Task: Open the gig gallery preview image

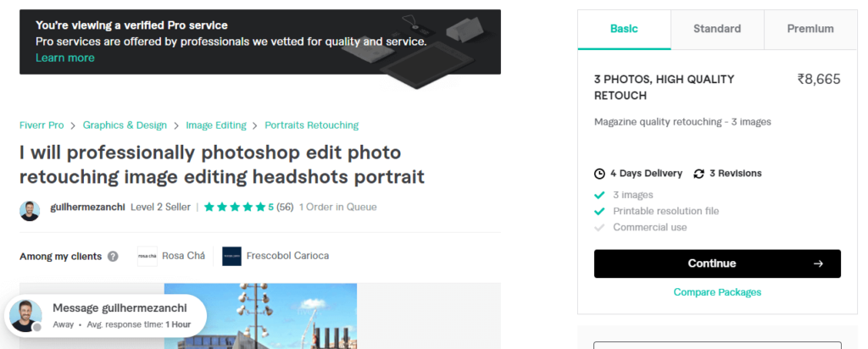Action: tap(260, 316)
